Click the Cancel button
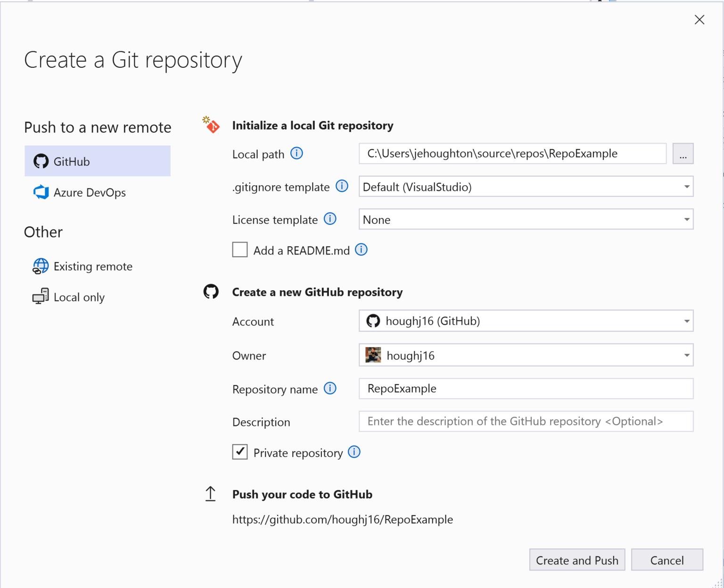This screenshot has width=724, height=588. [667, 560]
